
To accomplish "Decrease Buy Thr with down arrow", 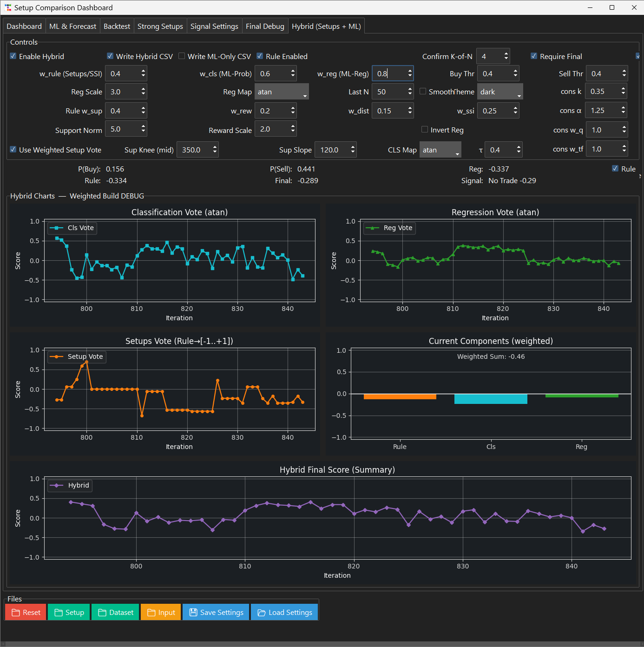I will point(515,76).
